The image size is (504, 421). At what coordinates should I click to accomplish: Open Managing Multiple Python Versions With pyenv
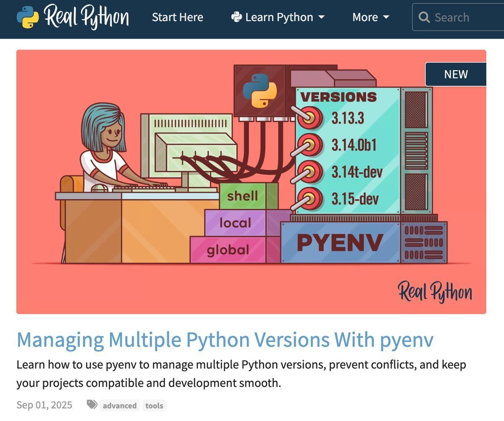click(x=225, y=340)
